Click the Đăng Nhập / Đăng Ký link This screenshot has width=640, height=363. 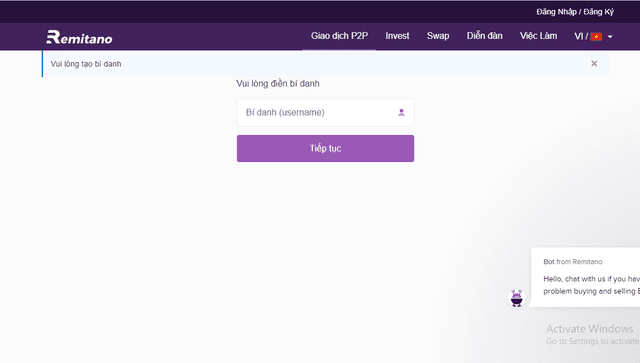click(575, 12)
